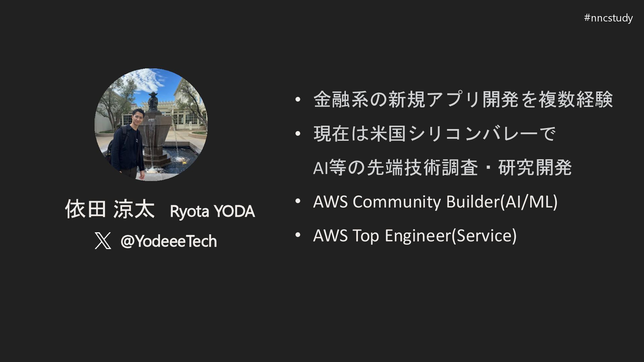Viewport: 644px width, 362px height.
Task: Select the AI等の先端技術調査・研究開発 line
Action: click(442, 168)
